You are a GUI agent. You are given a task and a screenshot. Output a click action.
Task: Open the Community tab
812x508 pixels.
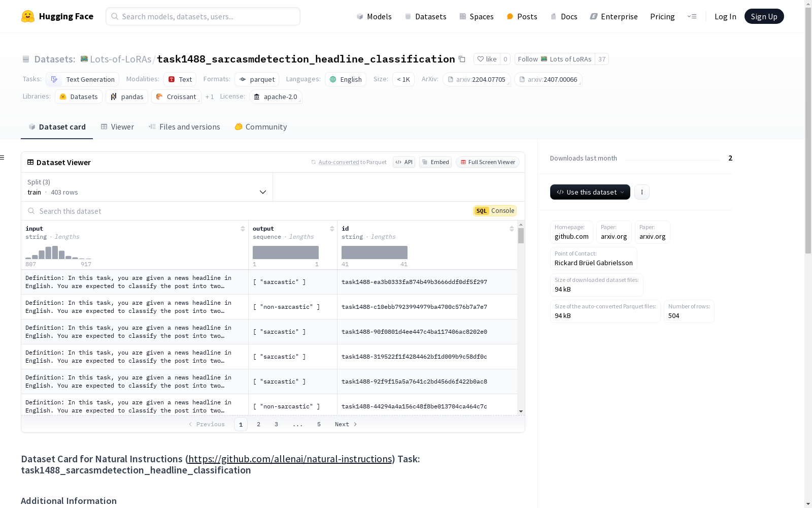pyautogui.click(x=261, y=127)
